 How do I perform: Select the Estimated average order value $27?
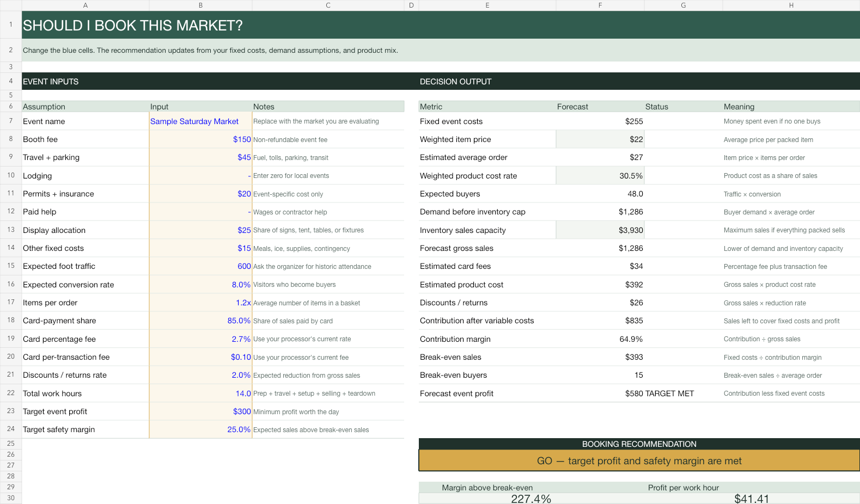coord(600,157)
